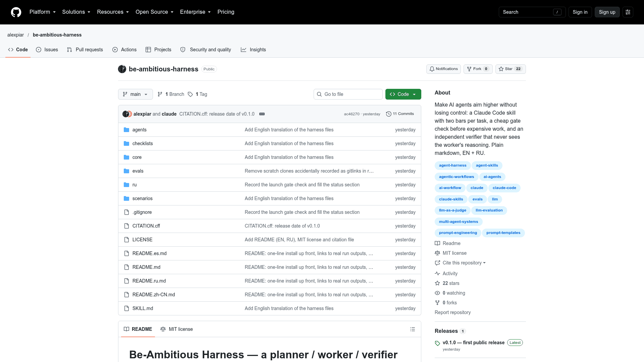Click the Report repository link

[x=452, y=312]
